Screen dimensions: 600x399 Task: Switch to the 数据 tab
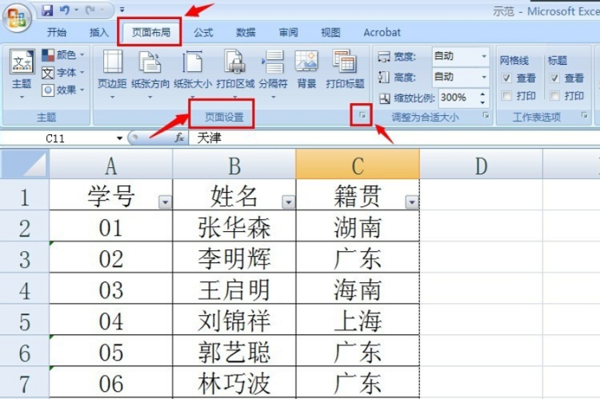point(245,33)
